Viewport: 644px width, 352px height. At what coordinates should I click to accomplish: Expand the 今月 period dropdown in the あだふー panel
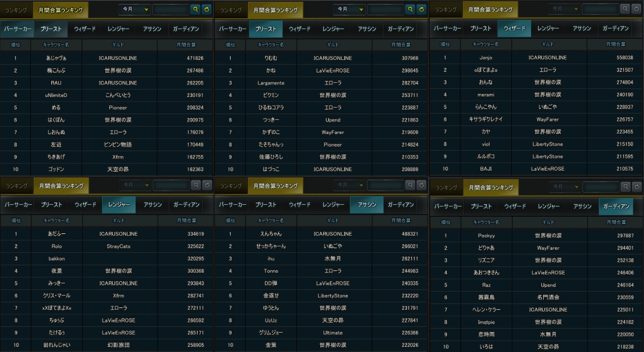[x=136, y=185]
